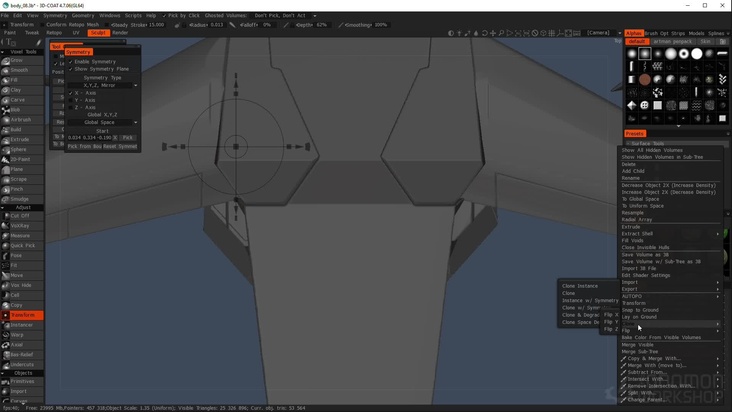Image resolution: width=732 pixels, height=412 pixels.
Task: Select the Build tool
Action: pyautogui.click(x=22, y=130)
